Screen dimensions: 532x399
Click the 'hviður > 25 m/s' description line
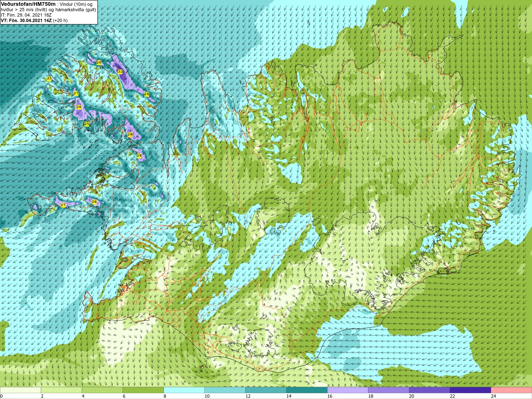pos(49,10)
